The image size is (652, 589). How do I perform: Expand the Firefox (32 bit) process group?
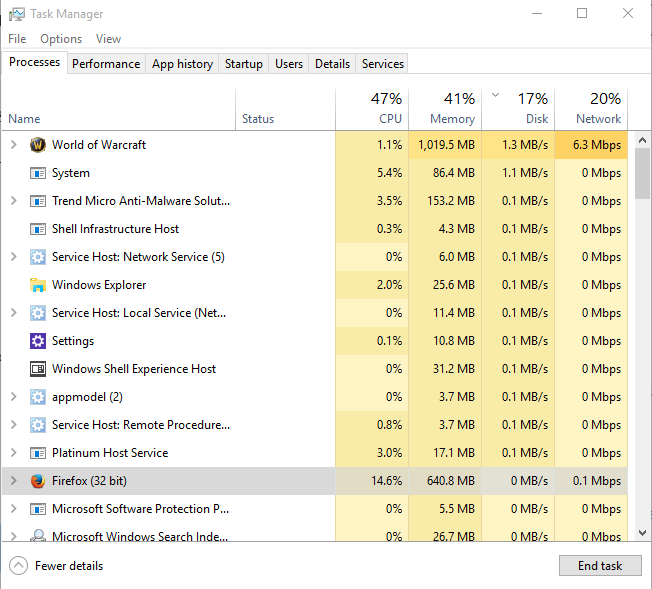(14, 481)
